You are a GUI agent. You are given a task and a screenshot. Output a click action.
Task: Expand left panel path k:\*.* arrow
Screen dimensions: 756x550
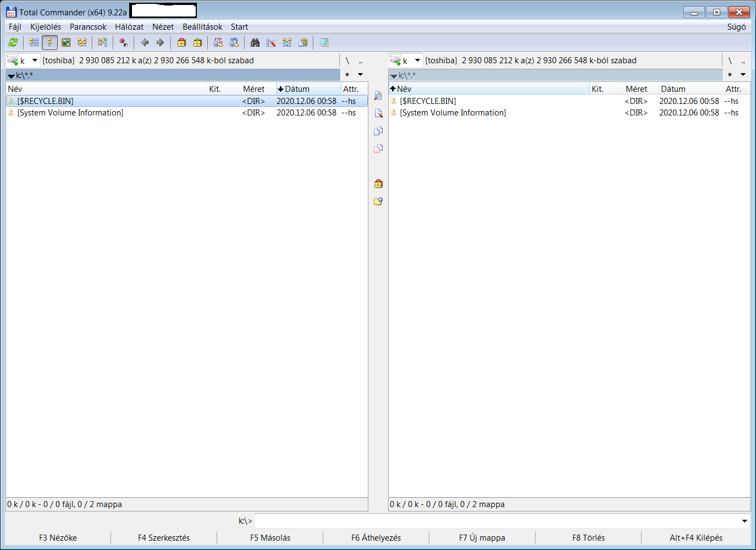pos(11,76)
